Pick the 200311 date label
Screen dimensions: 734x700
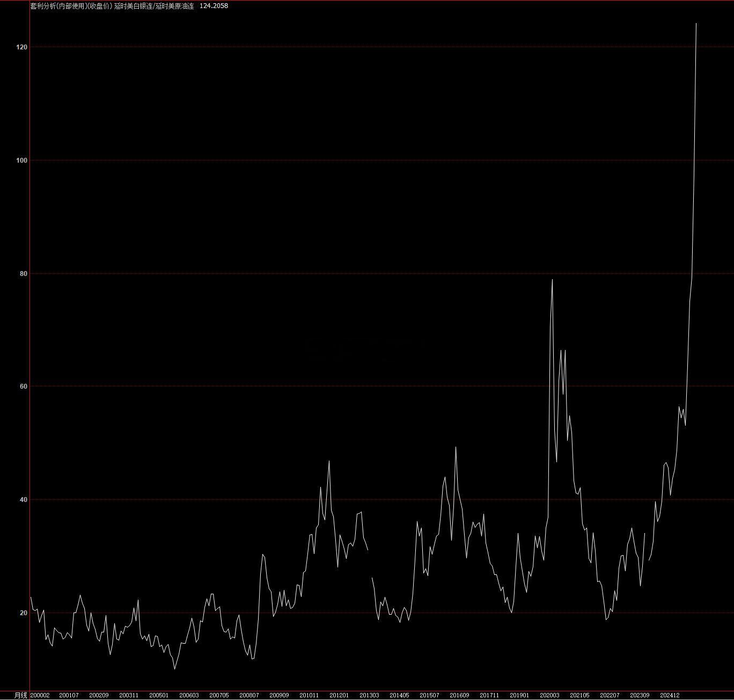coord(129,695)
